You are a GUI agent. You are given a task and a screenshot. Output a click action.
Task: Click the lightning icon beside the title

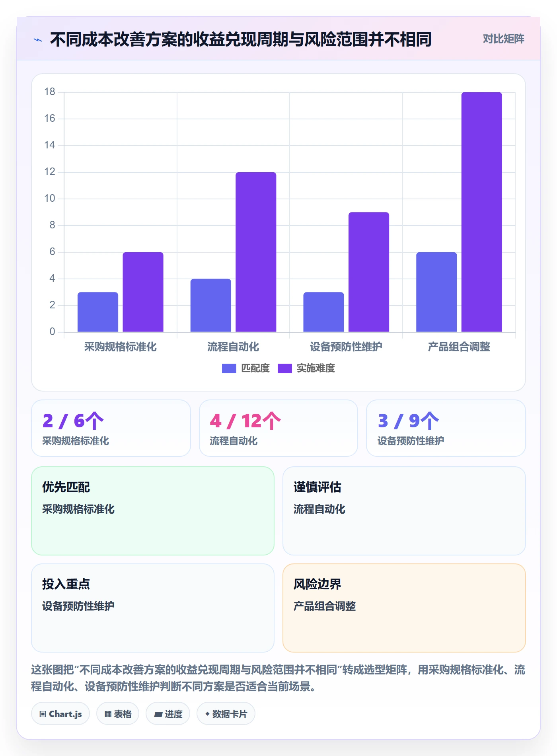(38, 40)
